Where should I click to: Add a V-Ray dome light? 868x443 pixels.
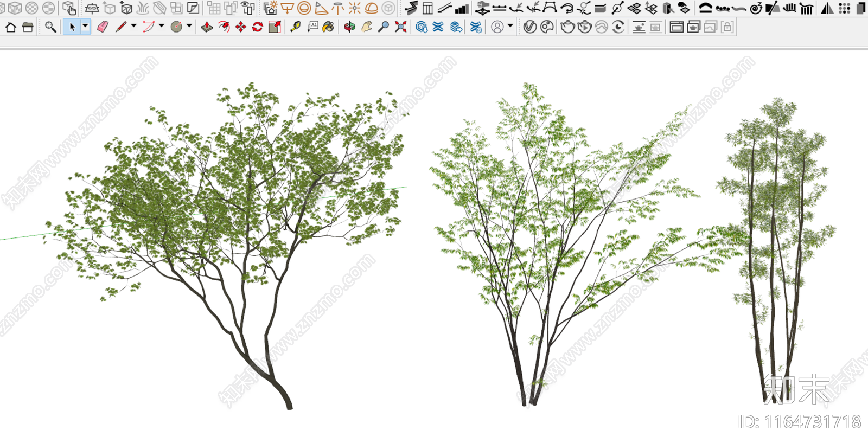tap(372, 8)
